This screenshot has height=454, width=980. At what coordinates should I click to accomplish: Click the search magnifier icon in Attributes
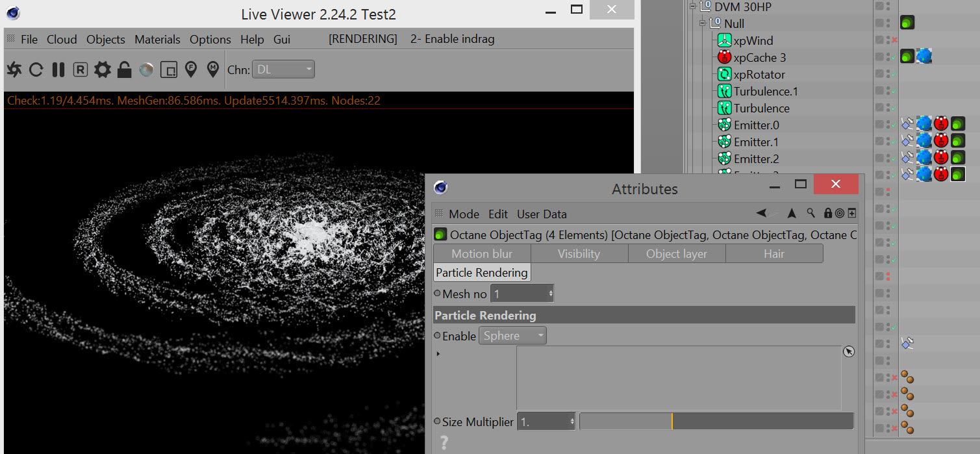coord(811,213)
